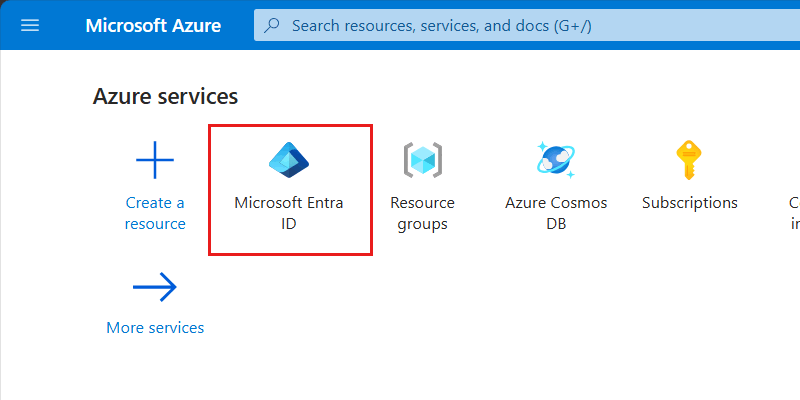Image resolution: width=800 pixels, height=400 pixels.
Task: Open the More services text link
Action: [x=155, y=328]
